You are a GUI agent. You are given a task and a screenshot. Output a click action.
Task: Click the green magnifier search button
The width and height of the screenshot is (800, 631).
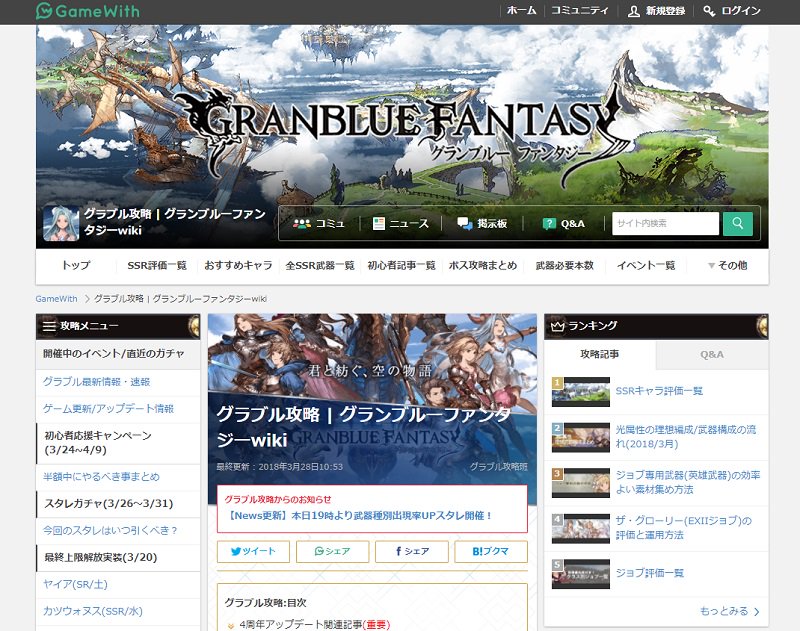(x=738, y=223)
